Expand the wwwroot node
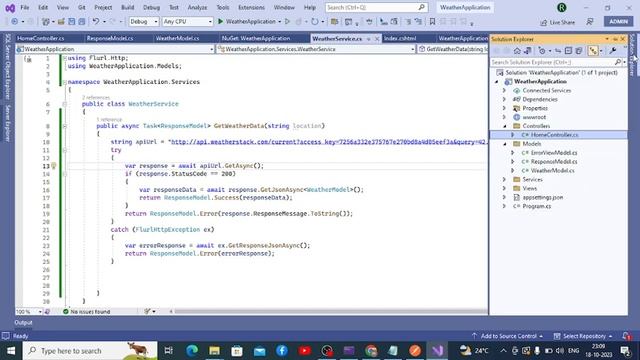This screenshot has height=360, width=640. coord(504,117)
